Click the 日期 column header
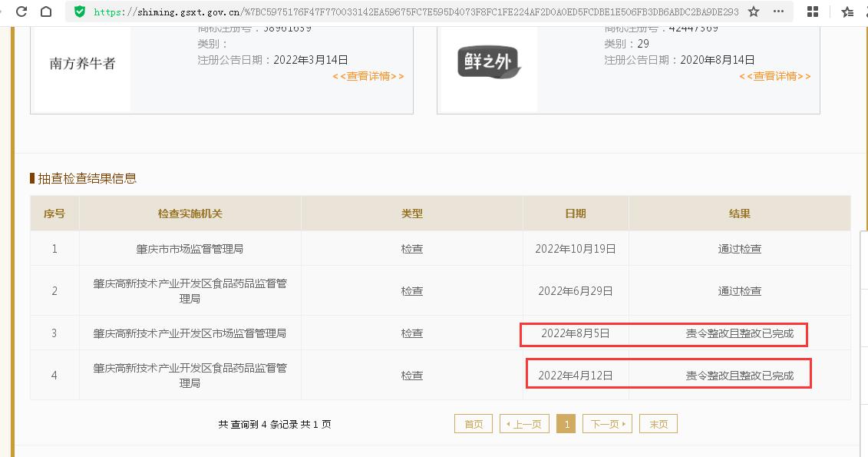The image size is (868, 457). click(x=576, y=214)
